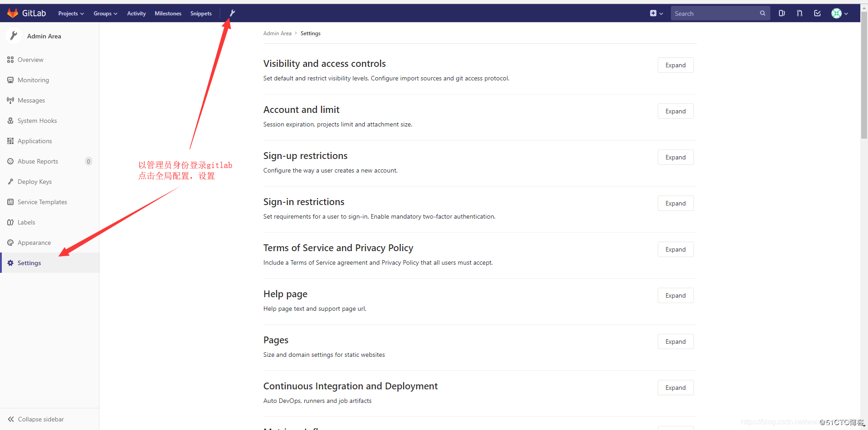
Task: Click the Appearance palette icon
Action: point(10,243)
